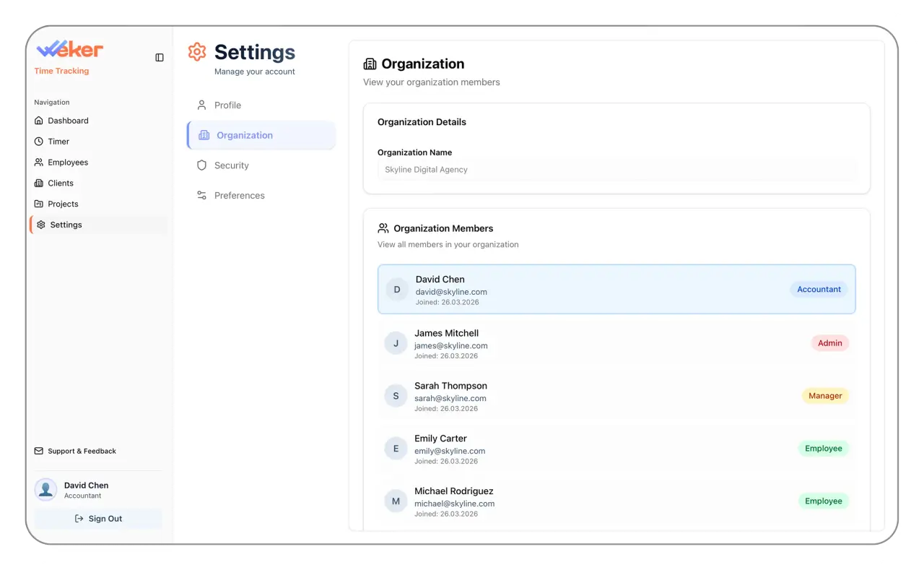
Task: Switch to the Profile settings section
Action: pos(227,105)
